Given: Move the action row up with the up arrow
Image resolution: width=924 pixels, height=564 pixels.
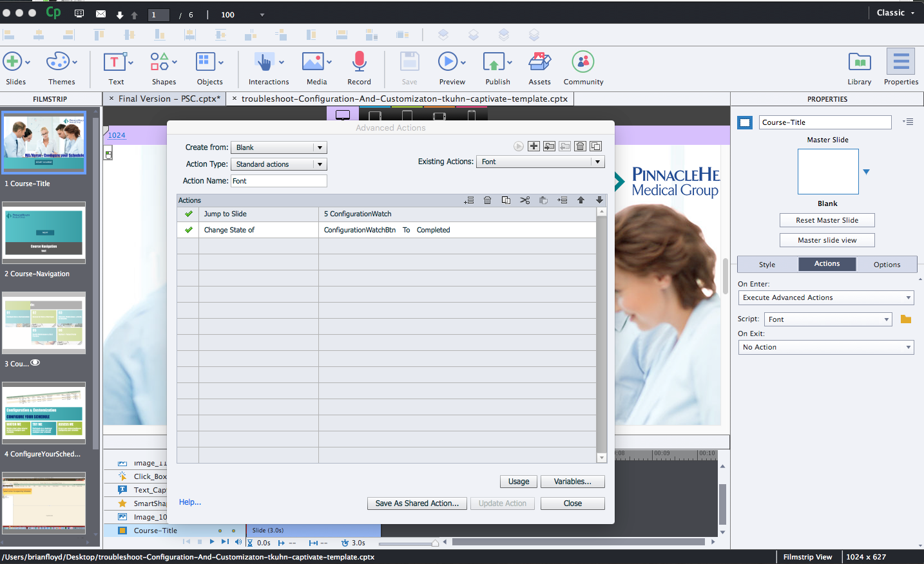Looking at the screenshot, I should pos(581,200).
